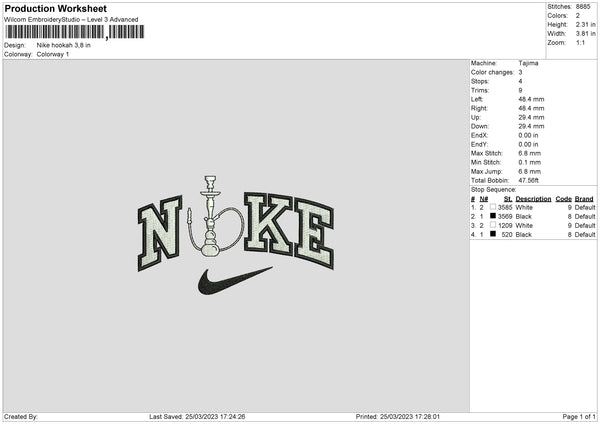Click stitch count '1209' in stop row 3

[505, 226]
